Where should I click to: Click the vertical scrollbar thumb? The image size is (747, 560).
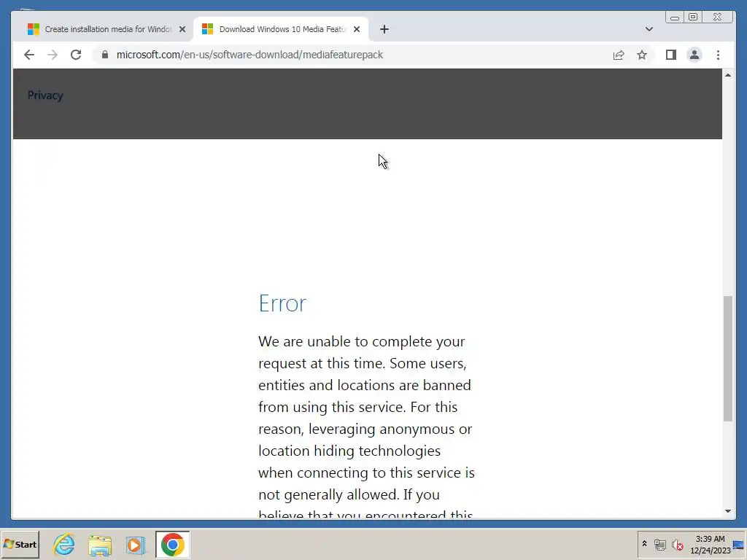[x=727, y=359]
